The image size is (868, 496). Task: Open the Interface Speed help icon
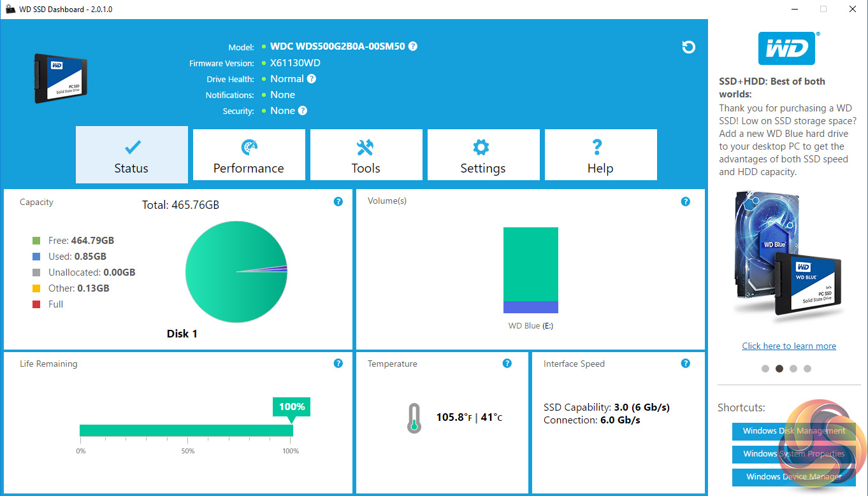click(x=685, y=364)
